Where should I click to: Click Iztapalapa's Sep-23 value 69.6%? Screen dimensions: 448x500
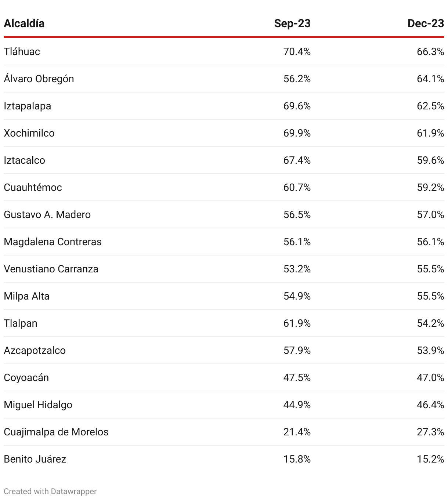(x=297, y=106)
